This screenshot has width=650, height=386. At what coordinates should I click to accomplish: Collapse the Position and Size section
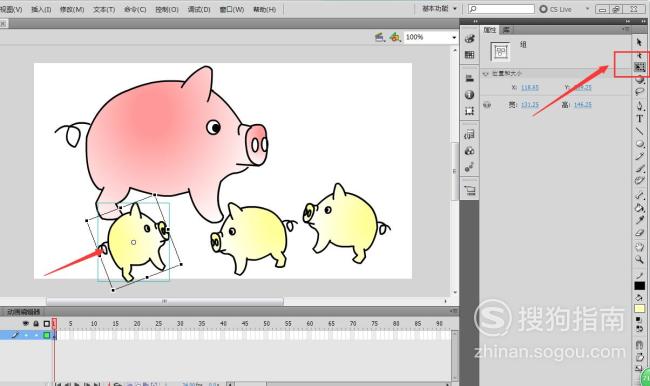coord(485,74)
